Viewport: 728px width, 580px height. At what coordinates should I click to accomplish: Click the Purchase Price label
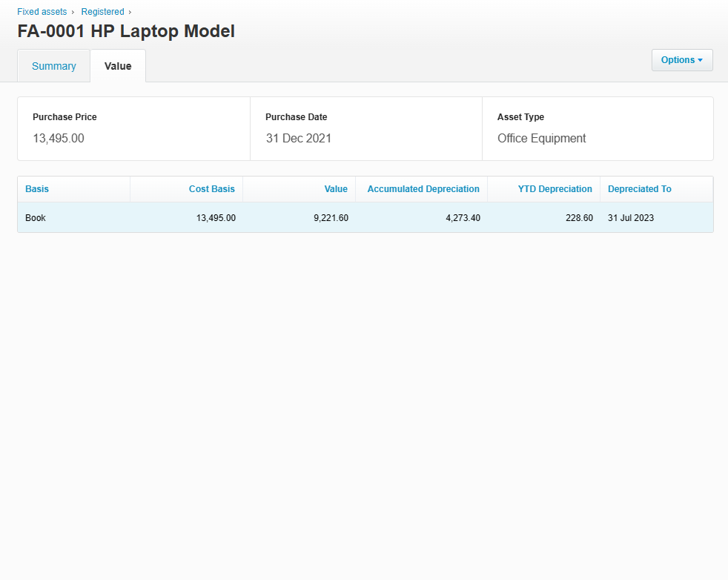64,117
